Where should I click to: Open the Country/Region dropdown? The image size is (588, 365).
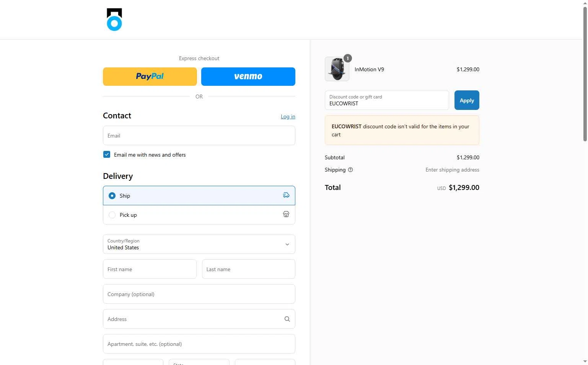click(199, 244)
